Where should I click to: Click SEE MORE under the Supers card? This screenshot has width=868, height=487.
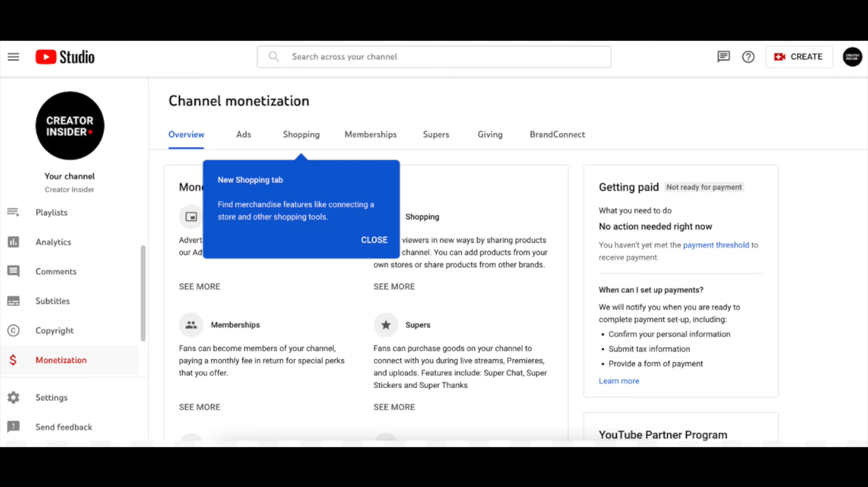click(x=394, y=407)
